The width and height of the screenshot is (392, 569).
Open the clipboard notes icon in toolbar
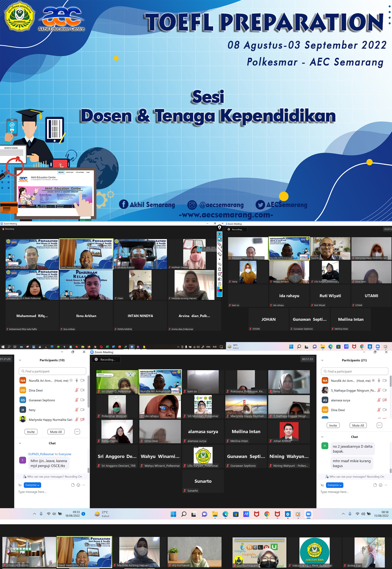point(220,284)
